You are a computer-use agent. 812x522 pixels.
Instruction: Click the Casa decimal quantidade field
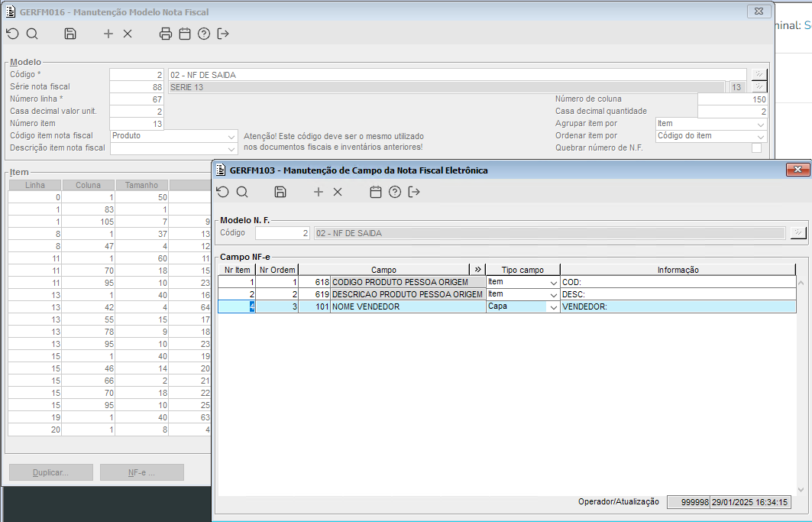coord(733,112)
